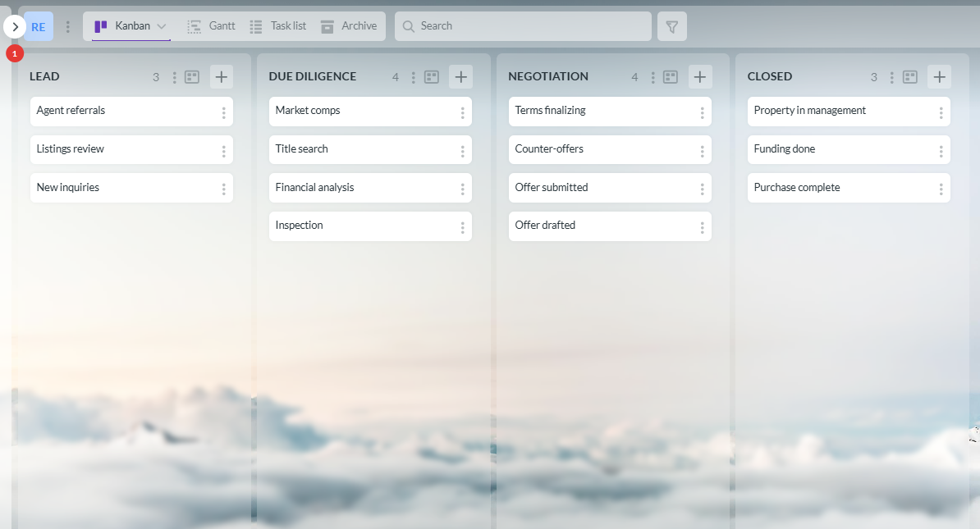Click the filter icon beside the search bar
Image resolution: width=980 pixels, height=529 pixels.
tap(671, 25)
